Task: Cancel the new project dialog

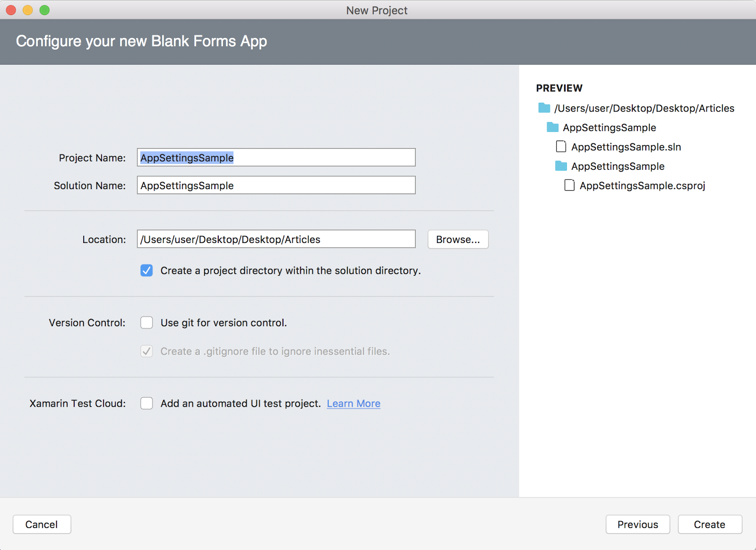Action: 42,524
